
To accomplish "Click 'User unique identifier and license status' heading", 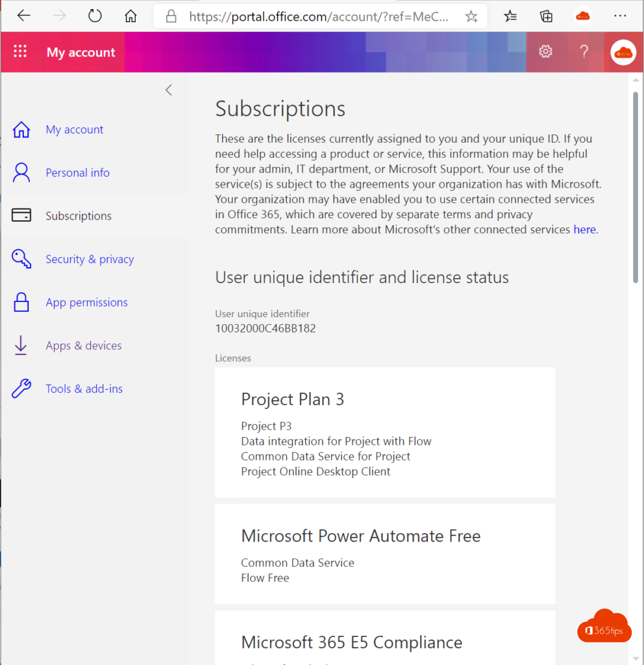I will (362, 277).
